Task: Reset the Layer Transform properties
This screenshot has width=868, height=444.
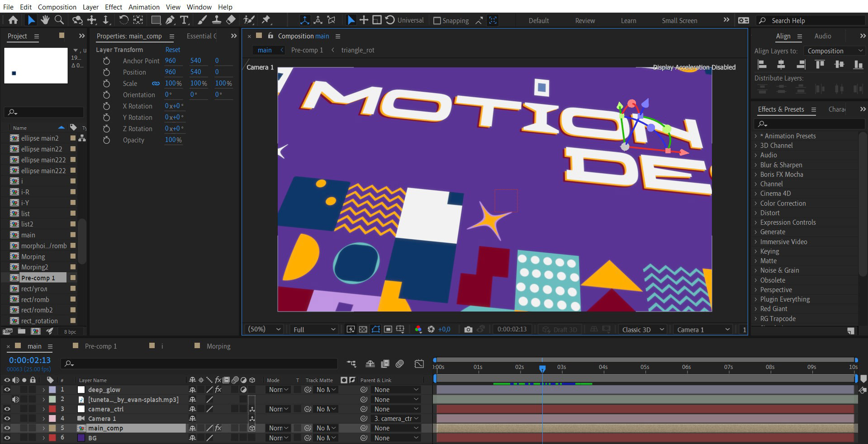Action: 172,50
